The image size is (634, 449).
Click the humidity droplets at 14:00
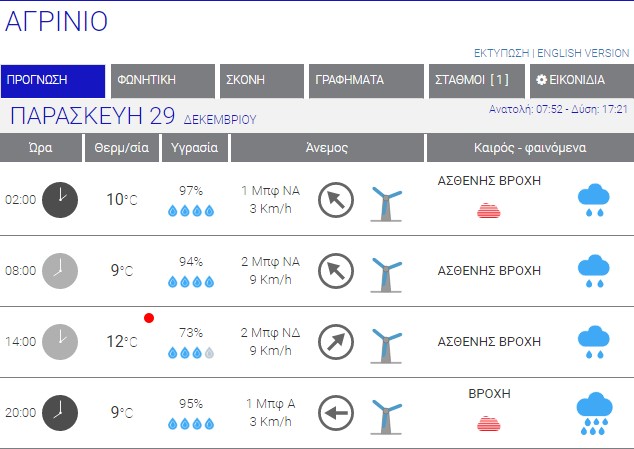click(x=190, y=353)
